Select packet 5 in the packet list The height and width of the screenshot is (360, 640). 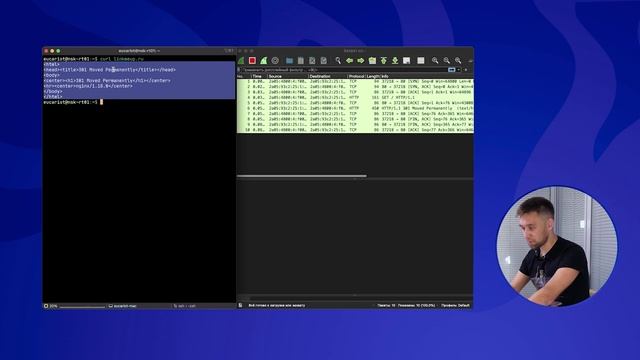click(x=355, y=103)
